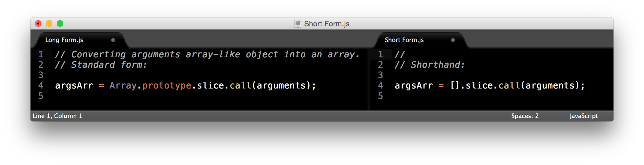Open the Spaces: 2 indentation menu
Screen dimensions: 644x165
pos(524,116)
